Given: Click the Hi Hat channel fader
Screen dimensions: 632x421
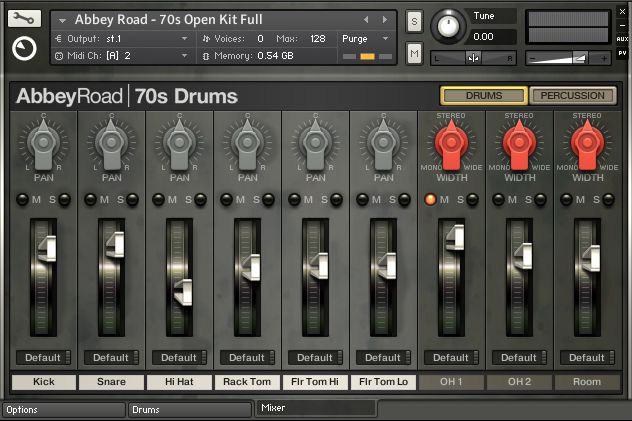Looking at the screenshot, I should click(x=184, y=292).
